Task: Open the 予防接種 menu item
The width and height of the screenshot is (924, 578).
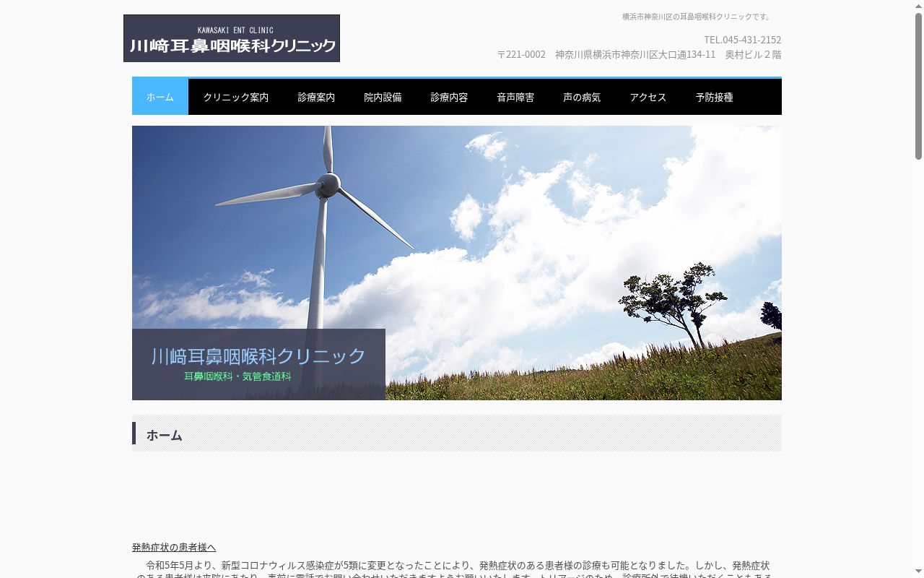Action: (x=715, y=97)
